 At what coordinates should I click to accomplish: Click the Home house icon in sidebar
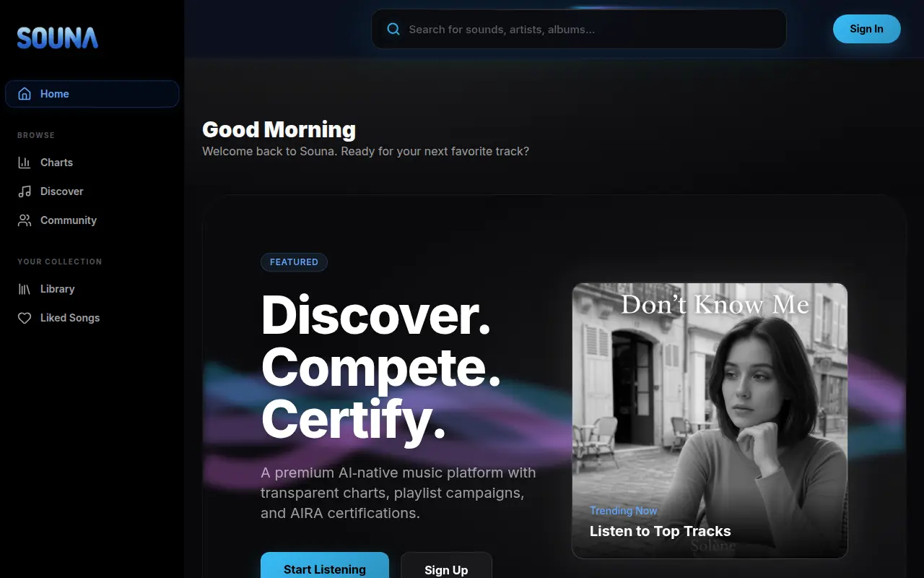(x=25, y=94)
